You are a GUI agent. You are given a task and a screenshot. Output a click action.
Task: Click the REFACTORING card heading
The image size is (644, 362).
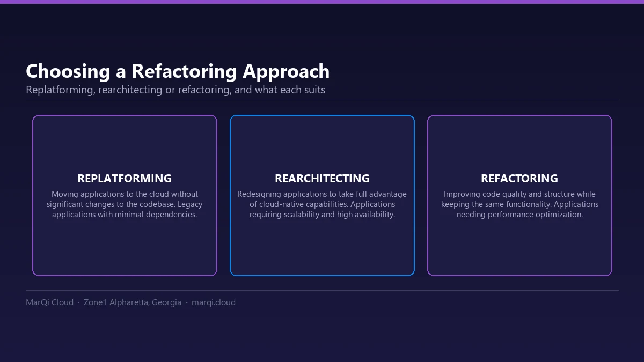tap(519, 179)
